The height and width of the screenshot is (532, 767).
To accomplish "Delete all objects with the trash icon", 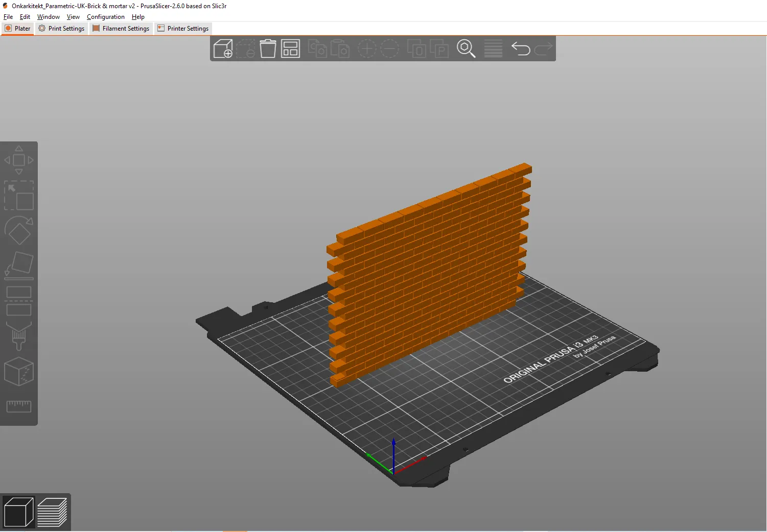I will 268,49.
